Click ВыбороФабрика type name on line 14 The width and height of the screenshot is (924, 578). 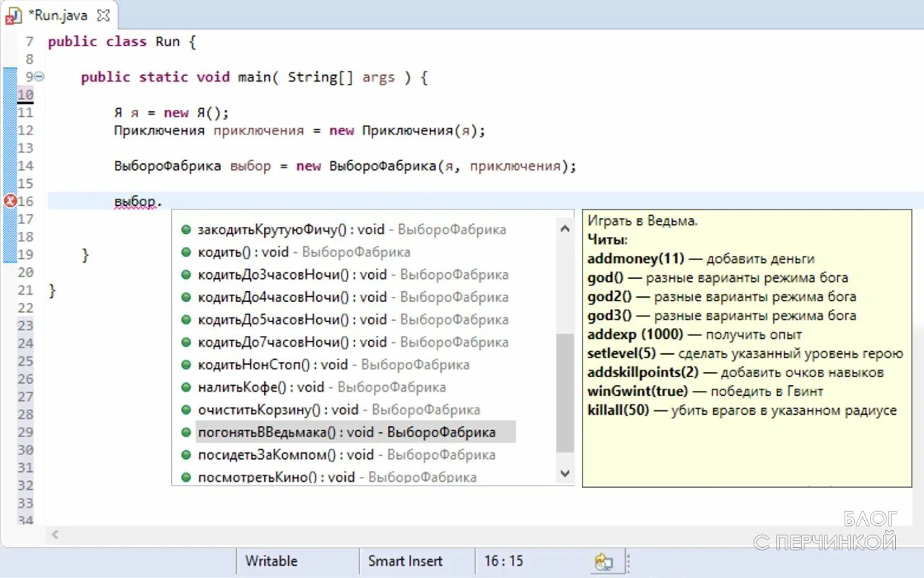167,166
